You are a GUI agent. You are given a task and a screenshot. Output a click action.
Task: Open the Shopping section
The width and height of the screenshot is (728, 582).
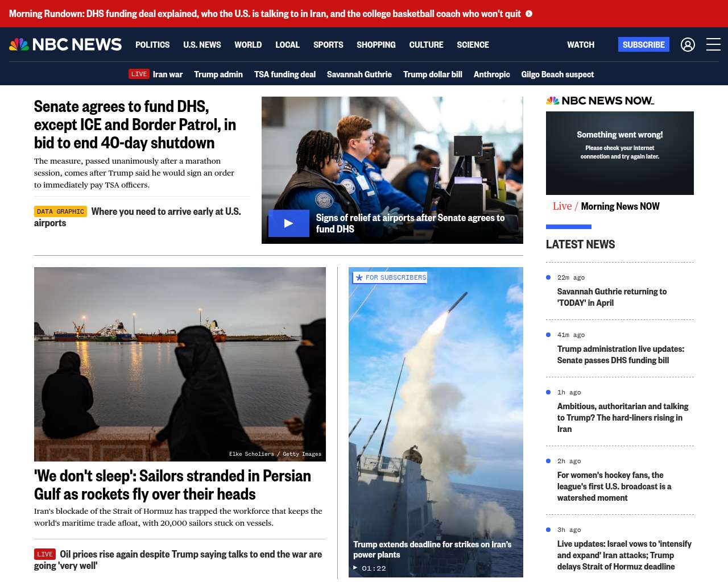click(x=376, y=44)
